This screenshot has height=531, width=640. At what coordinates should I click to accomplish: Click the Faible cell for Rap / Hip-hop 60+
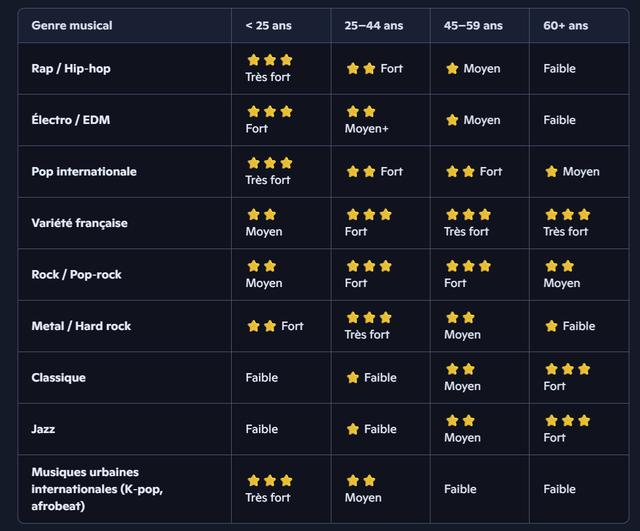[x=560, y=69]
